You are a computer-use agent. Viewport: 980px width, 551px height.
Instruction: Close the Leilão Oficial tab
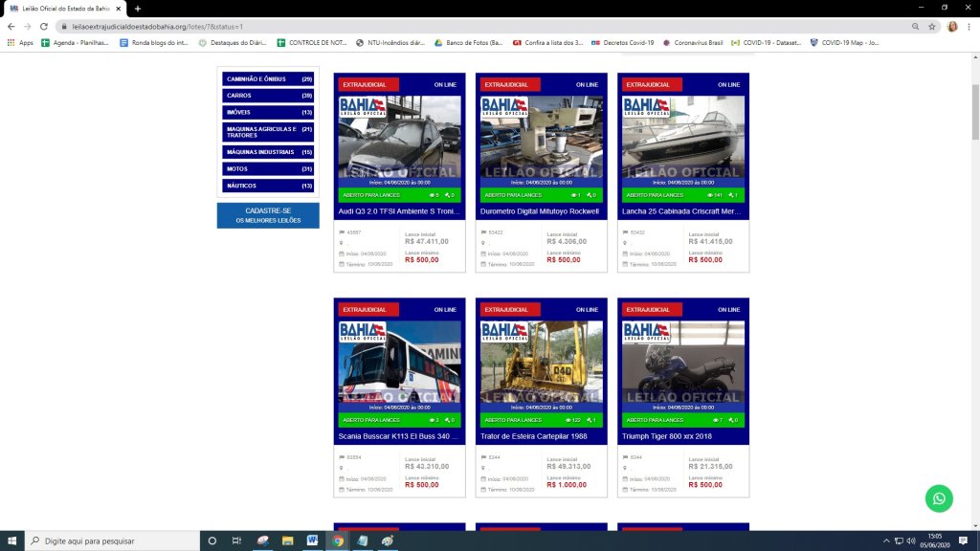coord(118,9)
